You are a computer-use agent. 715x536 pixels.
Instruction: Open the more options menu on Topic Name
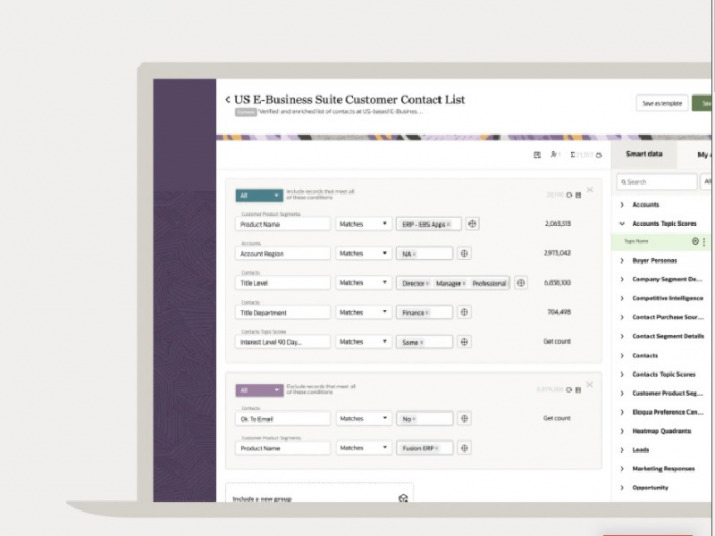tap(704, 242)
